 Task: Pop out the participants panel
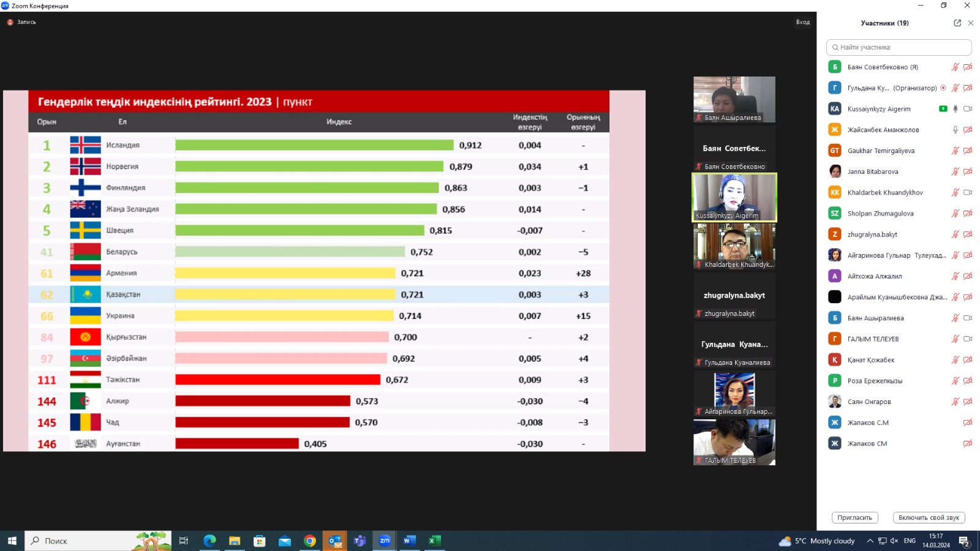(957, 23)
